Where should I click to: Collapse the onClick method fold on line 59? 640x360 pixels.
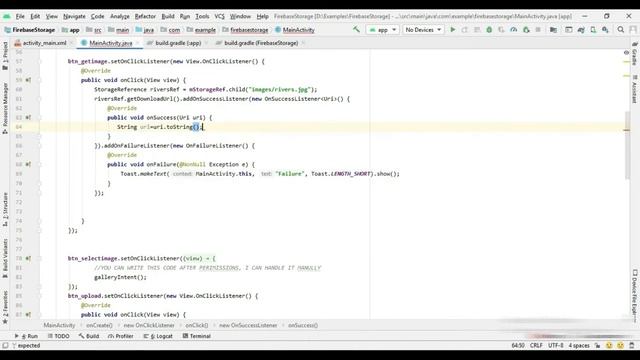point(40,80)
